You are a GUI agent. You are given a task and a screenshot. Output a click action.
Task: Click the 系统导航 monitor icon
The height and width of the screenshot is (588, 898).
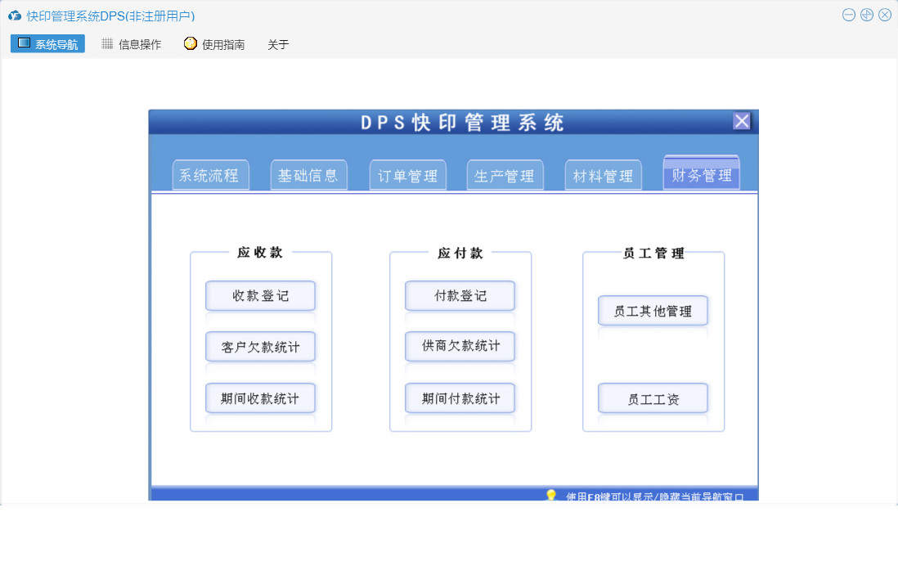coord(24,43)
